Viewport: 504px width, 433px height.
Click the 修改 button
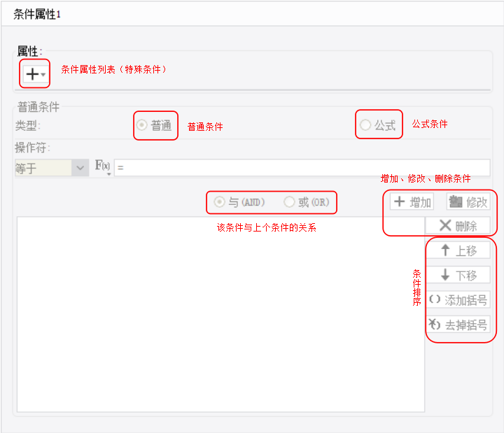468,201
